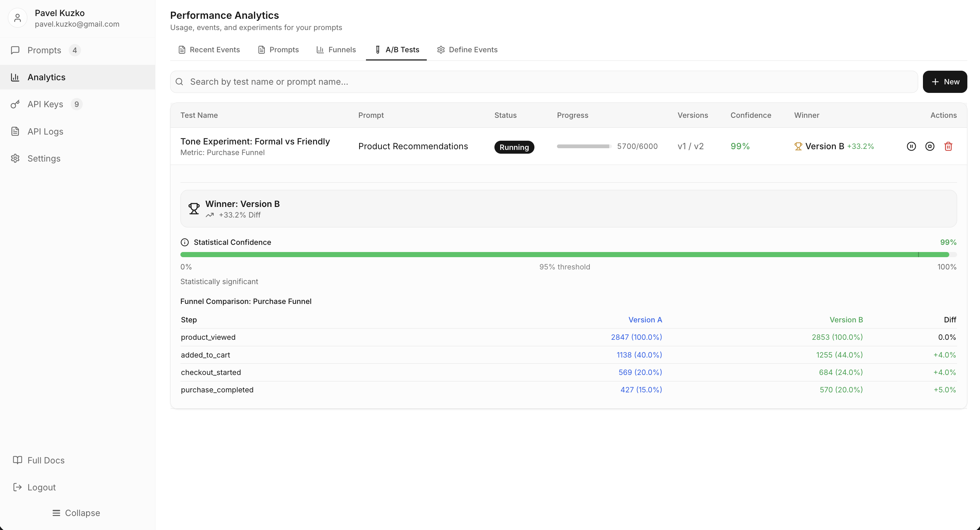Switch to the Funnels tab
Image resolution: width=980 pixels, height=530 pixels.
336,50
